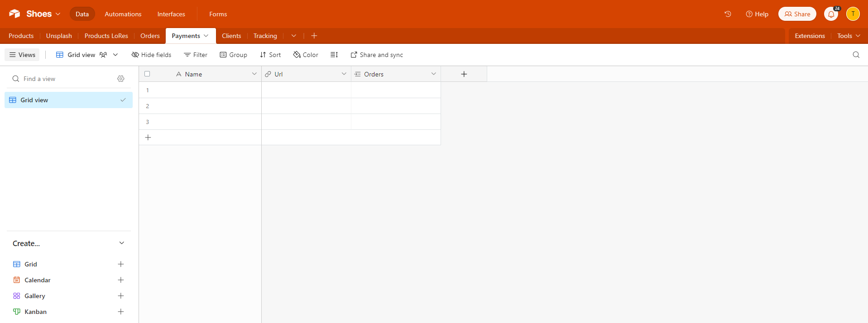Viewport: 868px width, 323px height.
Task: Create a Kanban view from the list
Action: point(35,312)
